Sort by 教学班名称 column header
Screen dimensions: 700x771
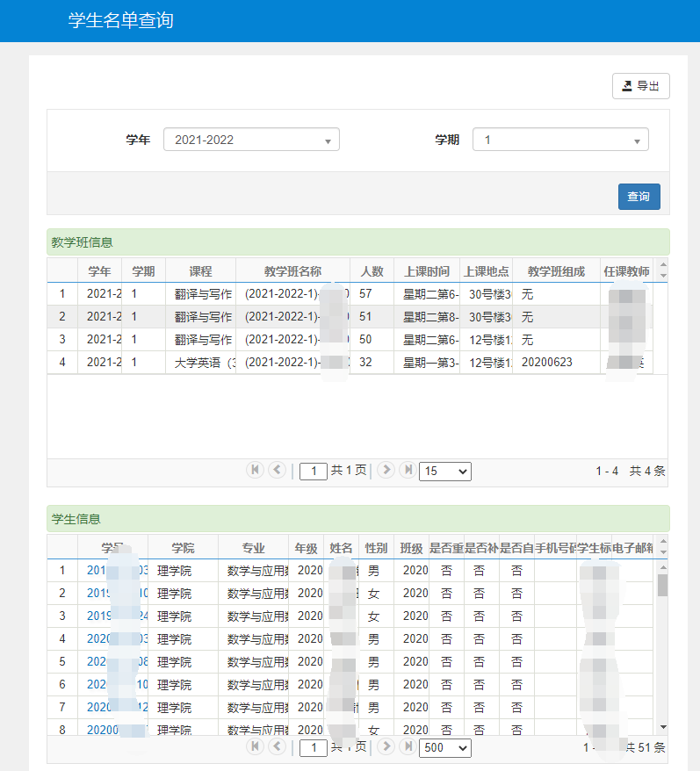[x=292, y=271]
